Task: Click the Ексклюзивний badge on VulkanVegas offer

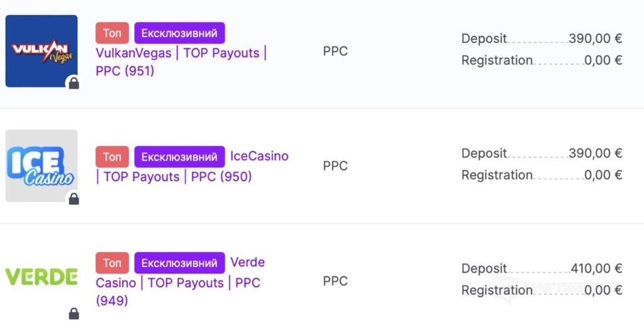Action: 179,33
